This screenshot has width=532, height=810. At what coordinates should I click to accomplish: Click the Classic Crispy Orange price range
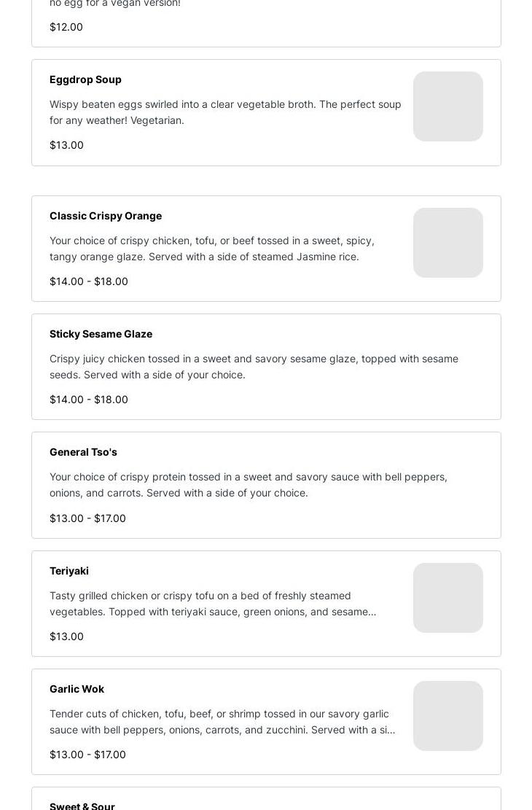(89, 281)
